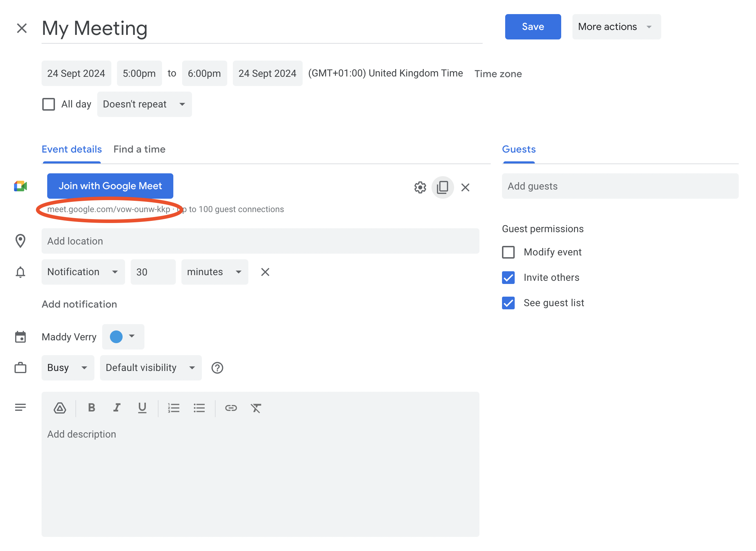The image size is (756, 551).
Task: Click the briefcase availability icon
Action: point(20,368)
